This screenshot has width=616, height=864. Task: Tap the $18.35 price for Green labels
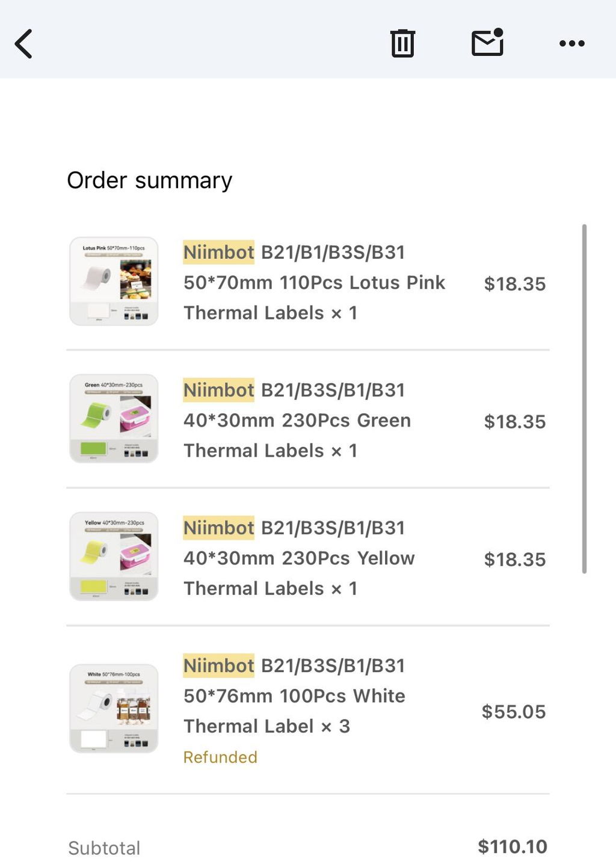coord(515,422)
